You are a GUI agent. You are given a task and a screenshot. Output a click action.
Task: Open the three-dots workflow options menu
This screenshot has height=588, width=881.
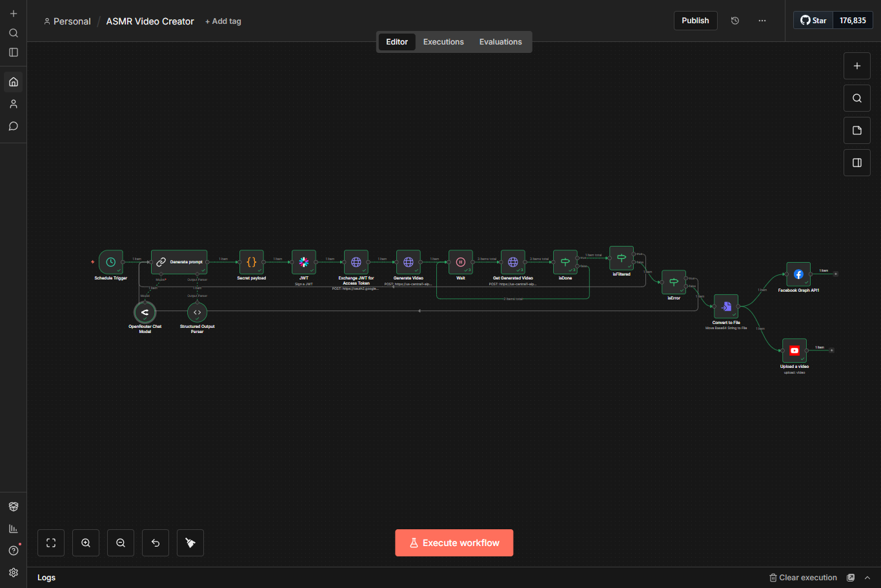click(762, 21)
